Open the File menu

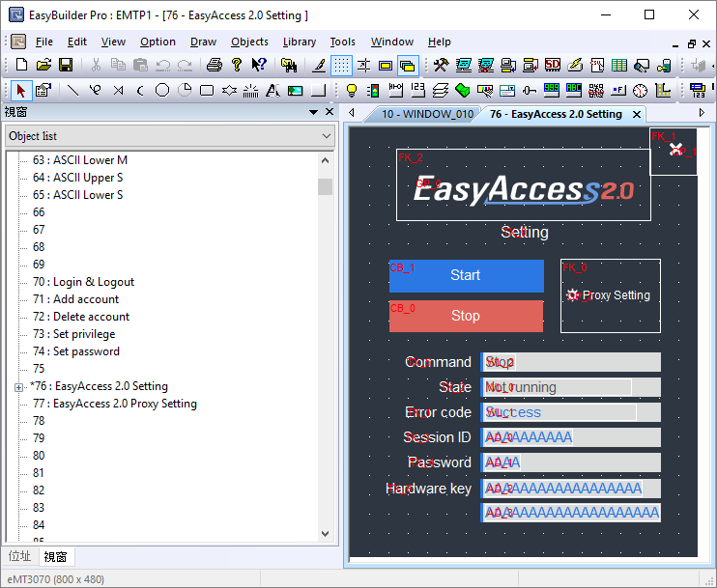tap(43, 42)
